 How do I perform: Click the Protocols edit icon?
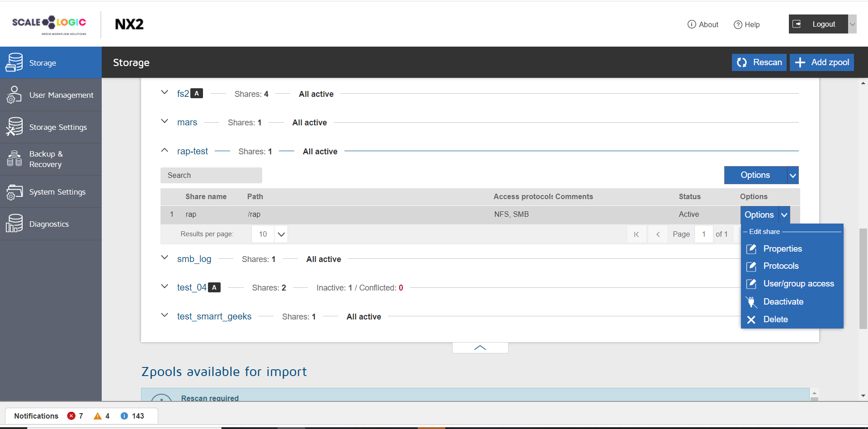(751, 266)
